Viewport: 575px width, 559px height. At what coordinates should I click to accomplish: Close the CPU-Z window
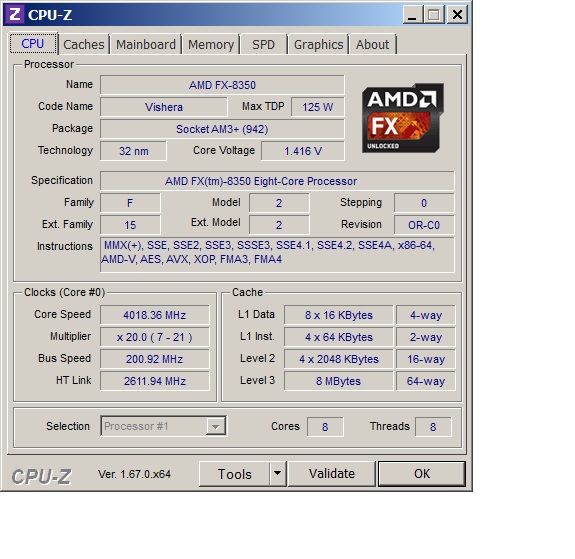pos(457,15)
